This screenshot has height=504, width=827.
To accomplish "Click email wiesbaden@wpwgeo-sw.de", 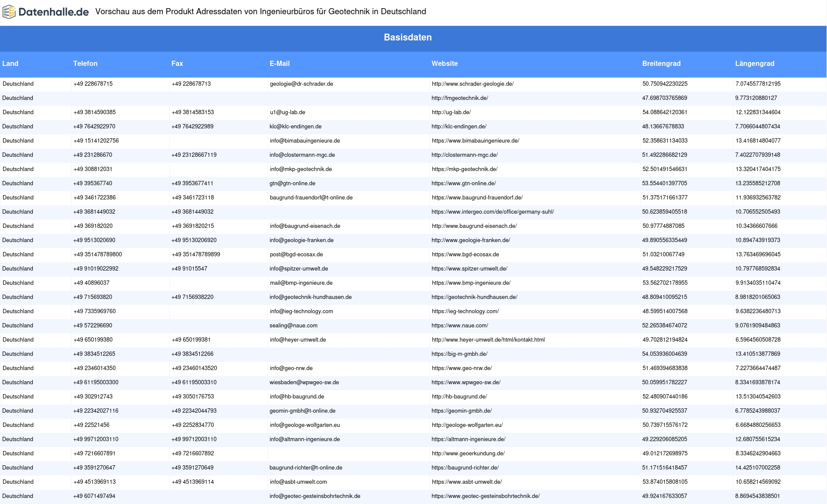I will pos(304,383).
